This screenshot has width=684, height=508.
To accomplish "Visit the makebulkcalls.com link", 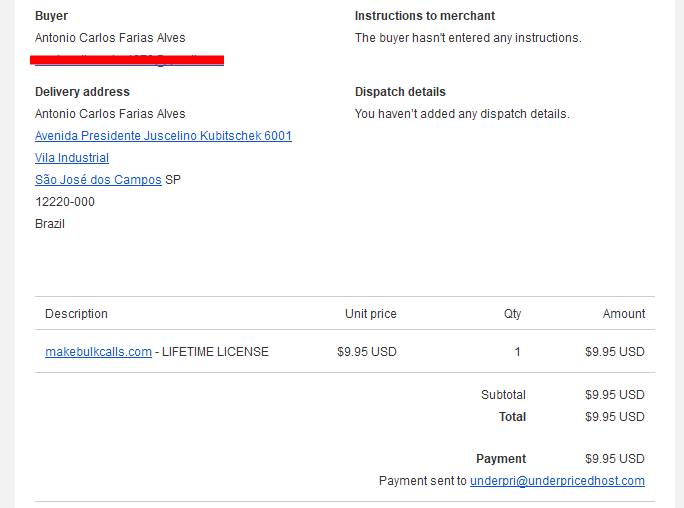I will (x=99, y=351).
